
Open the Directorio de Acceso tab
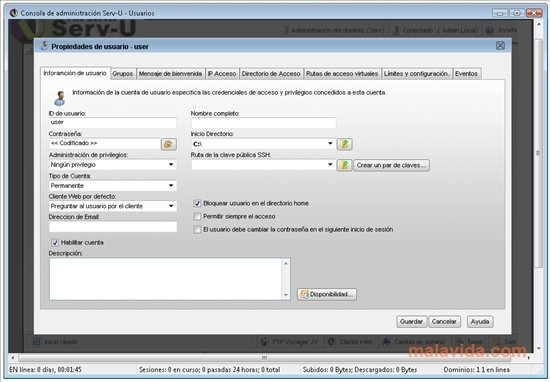[271, 74]
